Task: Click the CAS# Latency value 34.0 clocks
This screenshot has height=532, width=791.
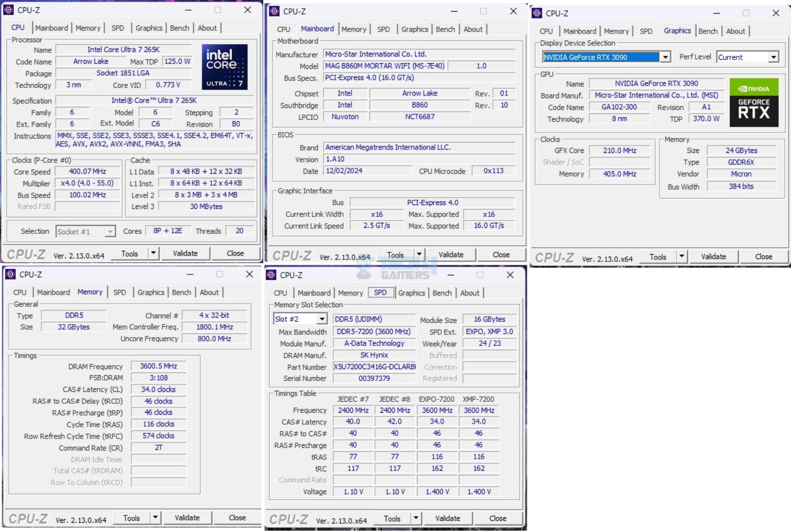Action: pyautogui.click(x=159, y=389)
